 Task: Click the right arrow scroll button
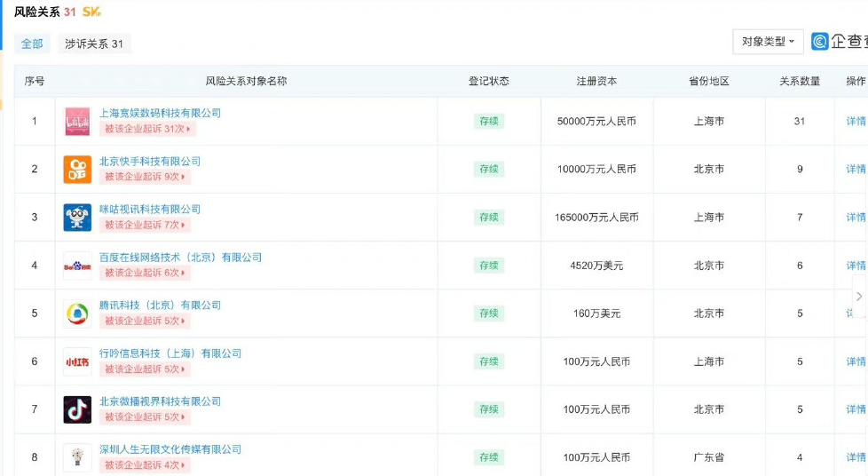[858, 297]
